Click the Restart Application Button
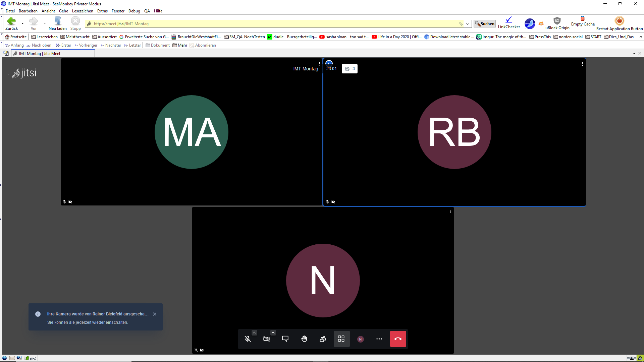 pyautogui.click(x=620, y=23)
